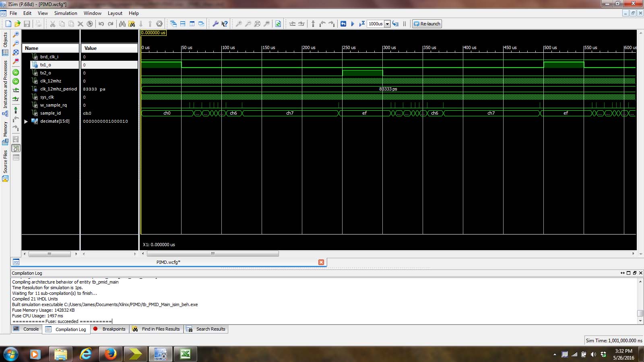Screen dimensions: 644x362
Task: Click the Save file toolbar icon
Action: tap(27, 24)
